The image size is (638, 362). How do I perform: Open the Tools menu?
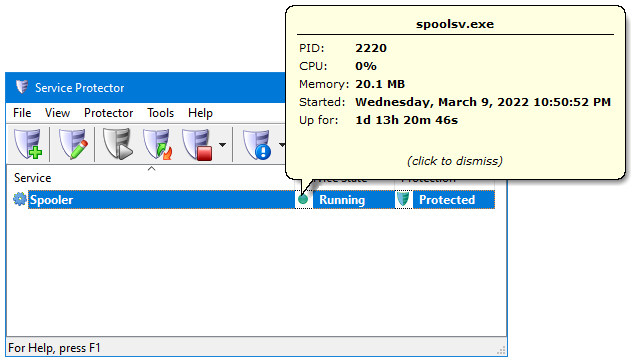click(160, 113)
